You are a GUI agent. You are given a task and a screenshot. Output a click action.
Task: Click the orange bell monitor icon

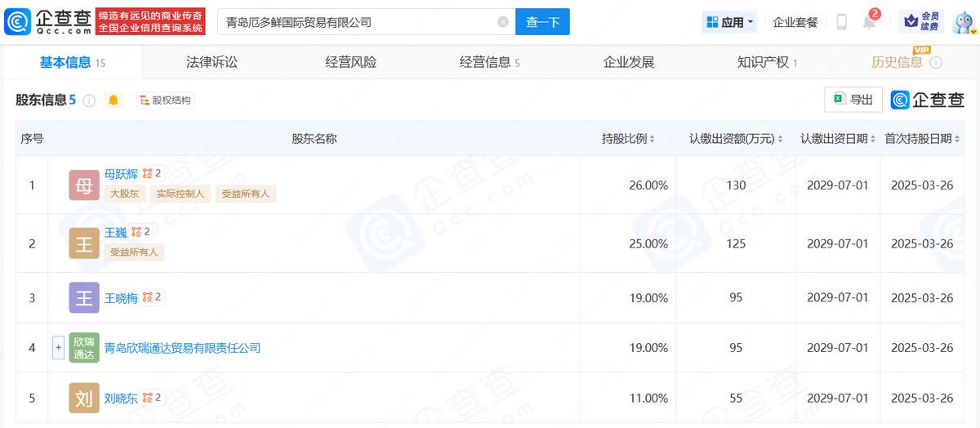tap(114, 100)
